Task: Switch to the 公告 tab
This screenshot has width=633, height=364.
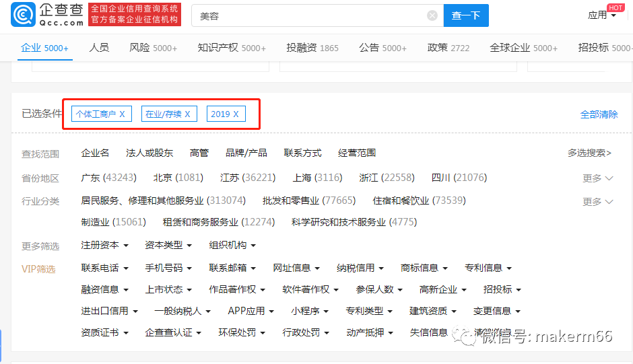Action: [x=382, y=48]
